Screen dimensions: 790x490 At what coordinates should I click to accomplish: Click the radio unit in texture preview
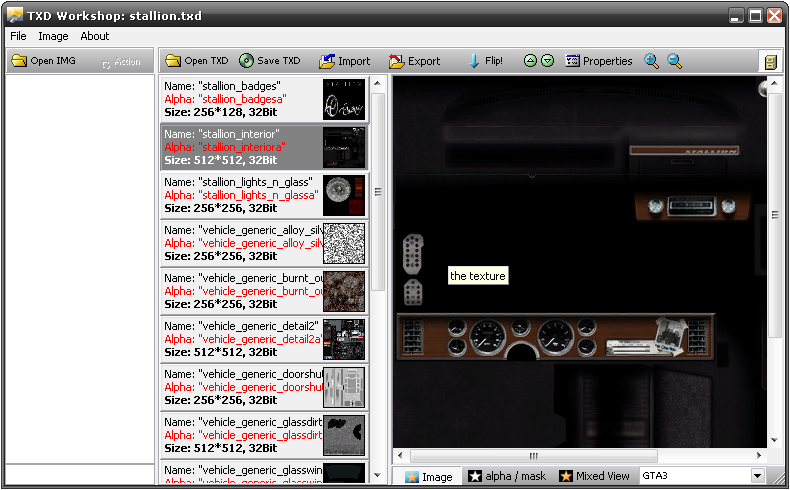click(691, 206)
